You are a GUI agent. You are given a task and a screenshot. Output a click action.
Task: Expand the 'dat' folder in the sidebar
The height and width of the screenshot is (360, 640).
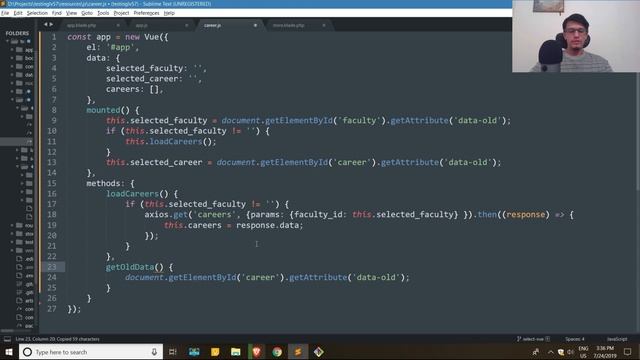(12, 75)
